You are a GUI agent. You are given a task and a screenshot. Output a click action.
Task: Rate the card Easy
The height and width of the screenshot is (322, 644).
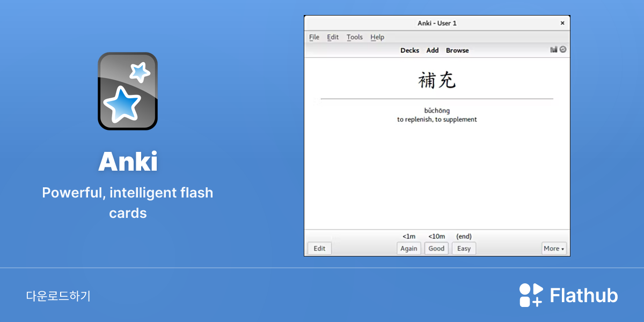[464, 248]
